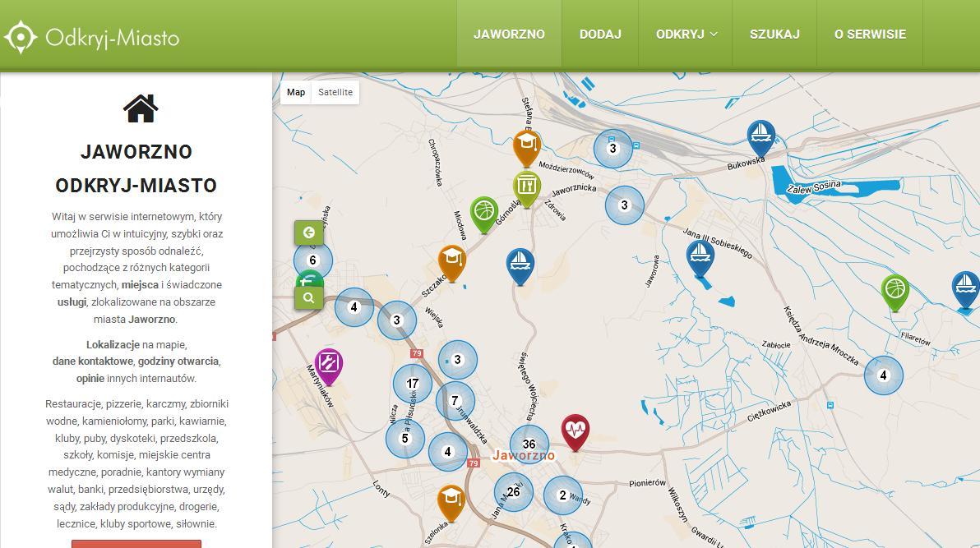Select the olive-green restaurant cutlery map marker
Image resolution: width=980 pixels, height=548 pixels.
coord(526,187)
